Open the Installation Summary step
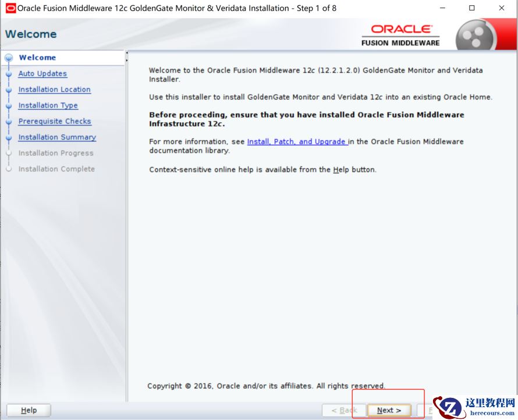The width and height of the screenshot is (518, 420). (57, 137)
